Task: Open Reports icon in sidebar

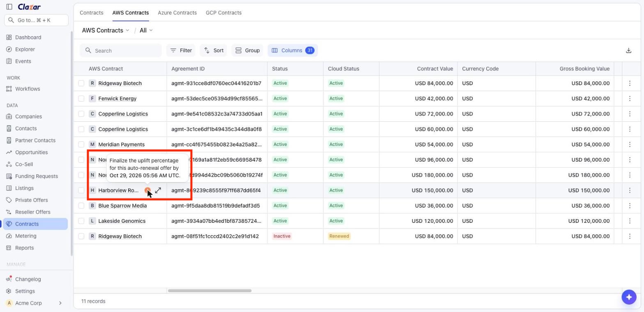Action: tap(9, 248)
